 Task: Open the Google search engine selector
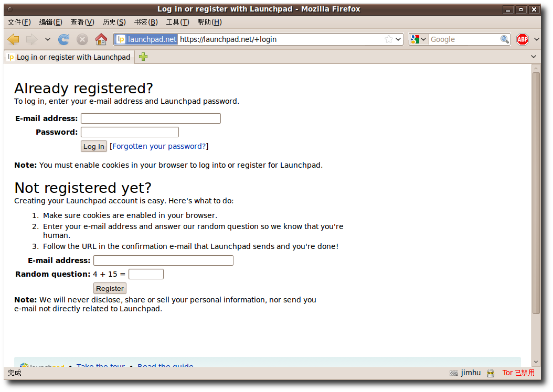point(419,39)
